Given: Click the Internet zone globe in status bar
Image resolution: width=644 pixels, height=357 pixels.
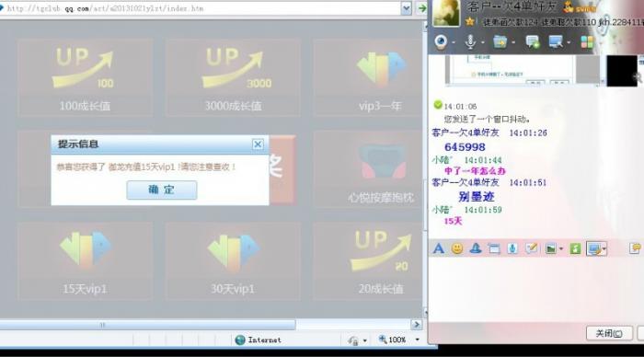Looking at the screenshot, I should pos(240,340).
